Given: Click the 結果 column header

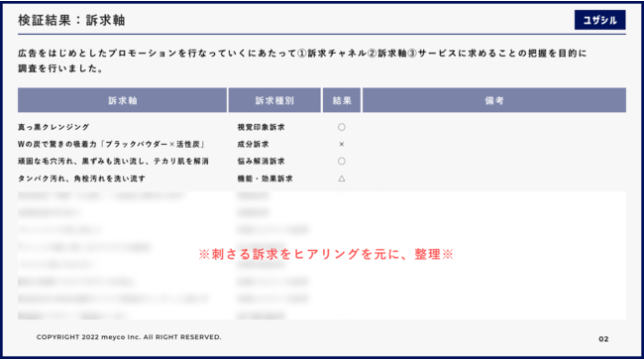Looking at the screenshot, I should click(342, 100).
